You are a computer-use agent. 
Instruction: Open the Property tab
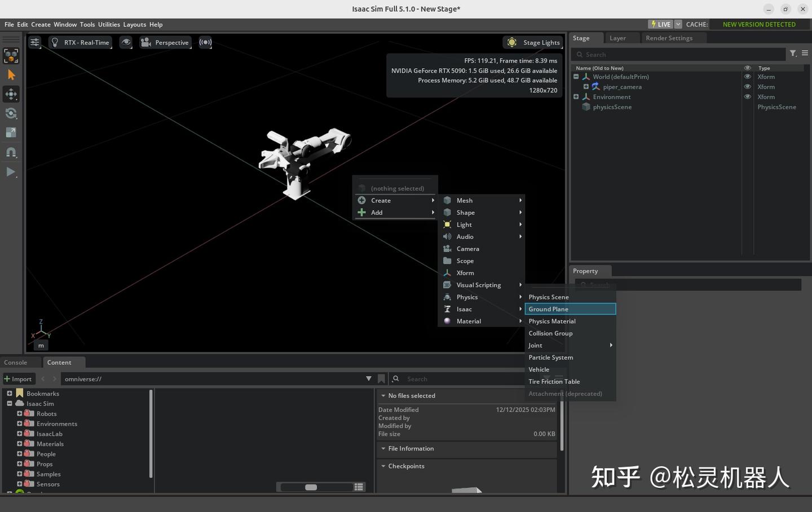click(x=585, y=271)
